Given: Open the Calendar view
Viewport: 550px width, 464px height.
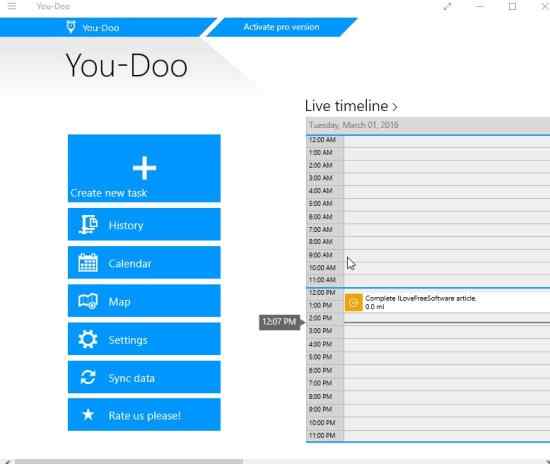Looking at the screenshot, I should 144,263.
